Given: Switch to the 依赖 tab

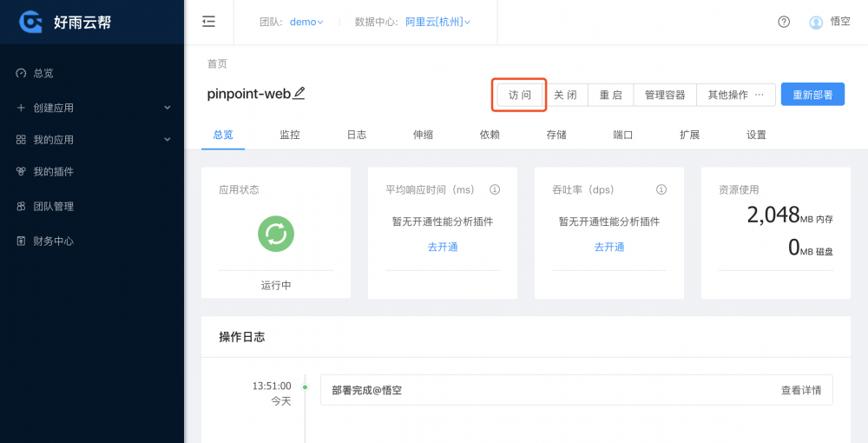Looking at the screenshot, I should 490,135.
